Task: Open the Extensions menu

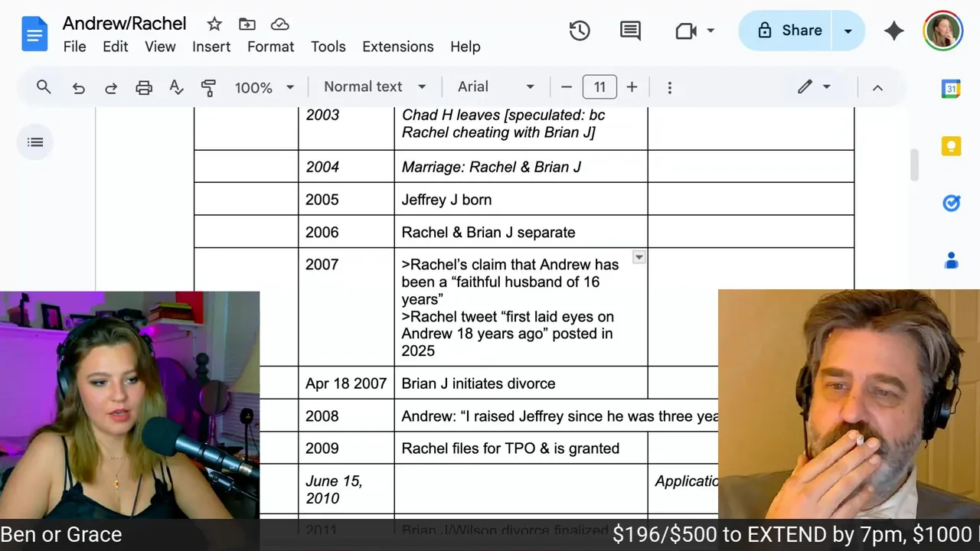Action: (x=398, y=47)
